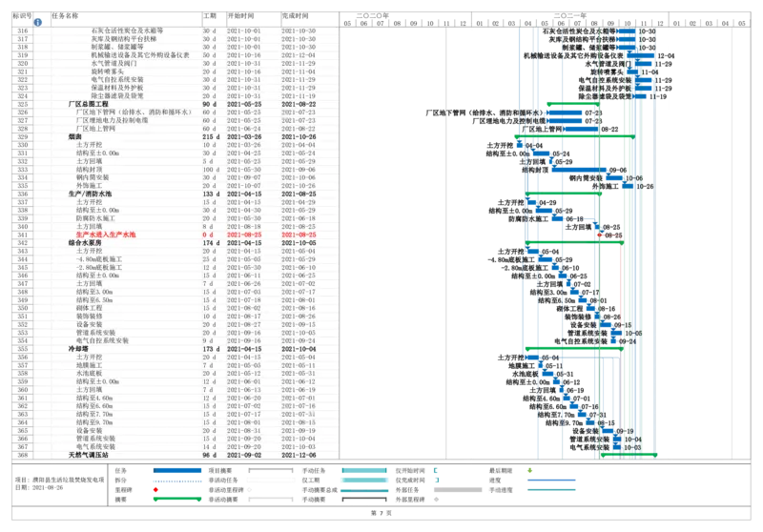Click the 最后期限 legend label
Image resolution: width=763 pixels, height=532 pixels.
(x=500, y=470)
